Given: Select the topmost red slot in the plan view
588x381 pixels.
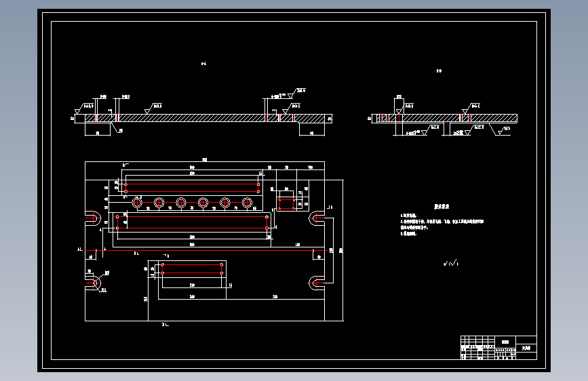Looking at the screenshot, I should [x=192, y=188].
